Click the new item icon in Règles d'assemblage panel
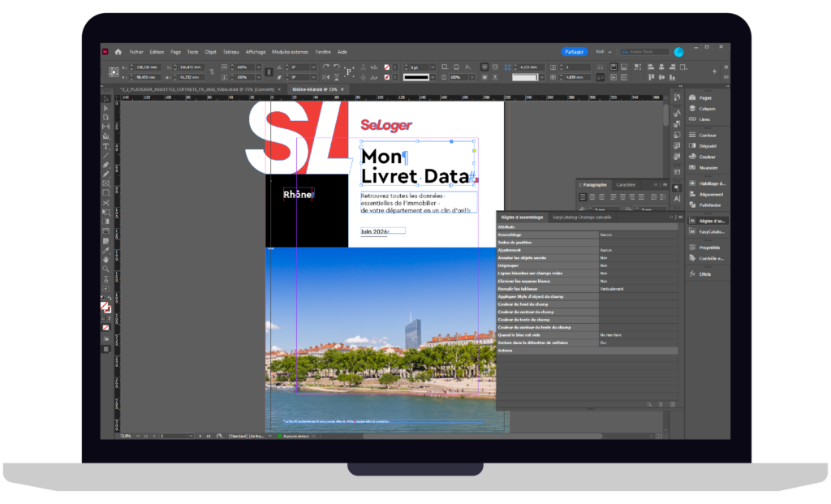 click(x=673, y=404)
